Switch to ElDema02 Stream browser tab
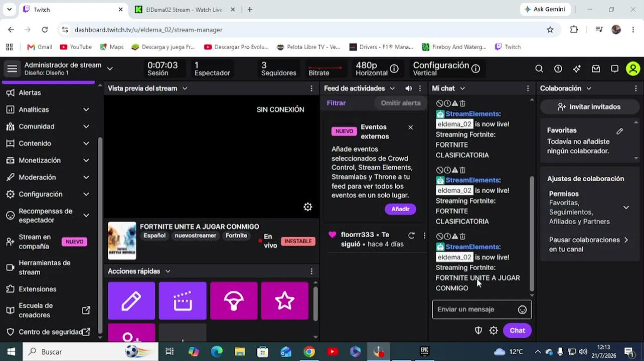The height and width of the screenshot is (361, 644). point(184,10)
